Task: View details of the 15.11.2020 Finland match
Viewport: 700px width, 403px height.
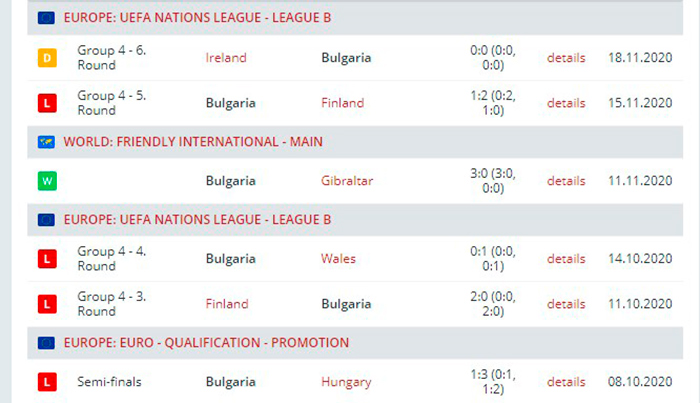Action: [x=566, y=103]
